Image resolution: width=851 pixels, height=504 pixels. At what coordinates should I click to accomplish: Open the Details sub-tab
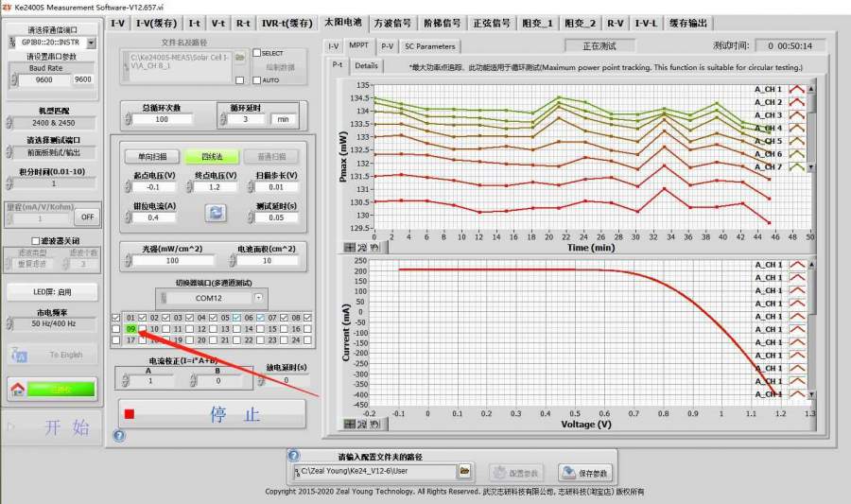366,65
